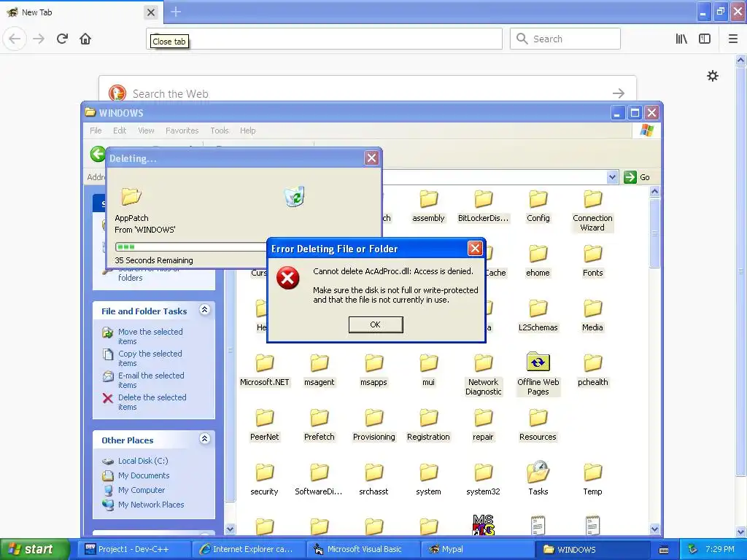Image resolution: width=747 pixels, height=560 pixels.
Task: Open the L2Schemas folder
Action: [x=538, y=316]
